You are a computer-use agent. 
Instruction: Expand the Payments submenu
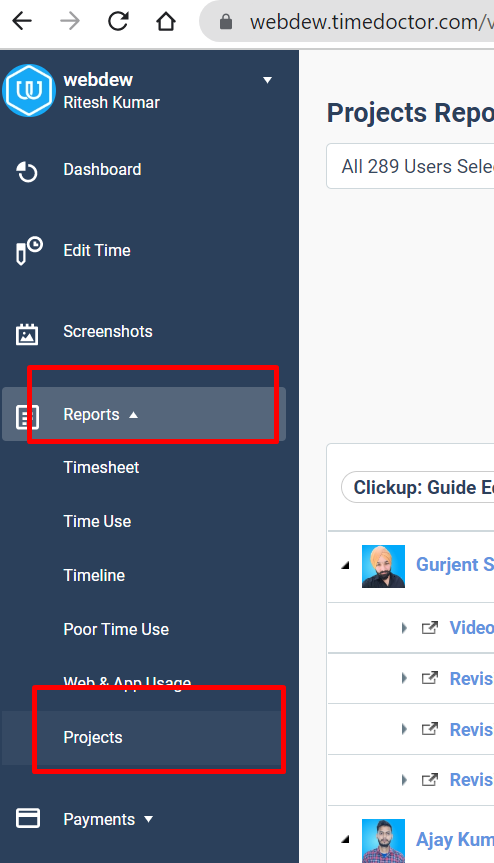pyautogui.click(x=149, y=820)
